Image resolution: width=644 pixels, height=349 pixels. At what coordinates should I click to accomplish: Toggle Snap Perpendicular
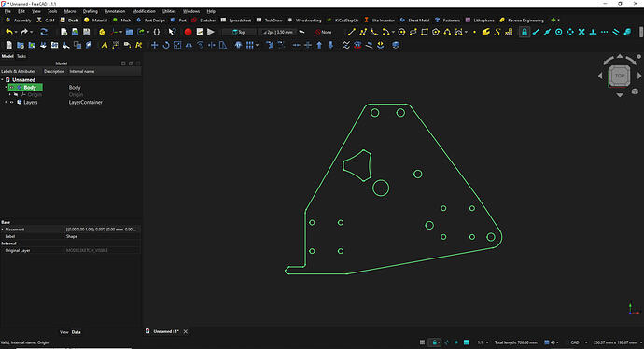pyautogui.click(x=593, y=32)
